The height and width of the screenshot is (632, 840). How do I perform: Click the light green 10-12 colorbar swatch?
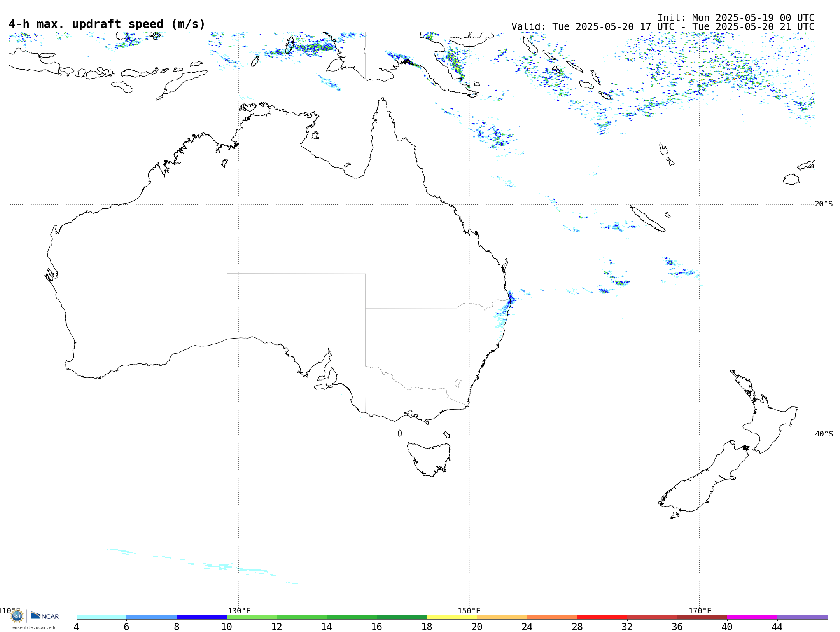pyautogui.click(x=252, y=617)
